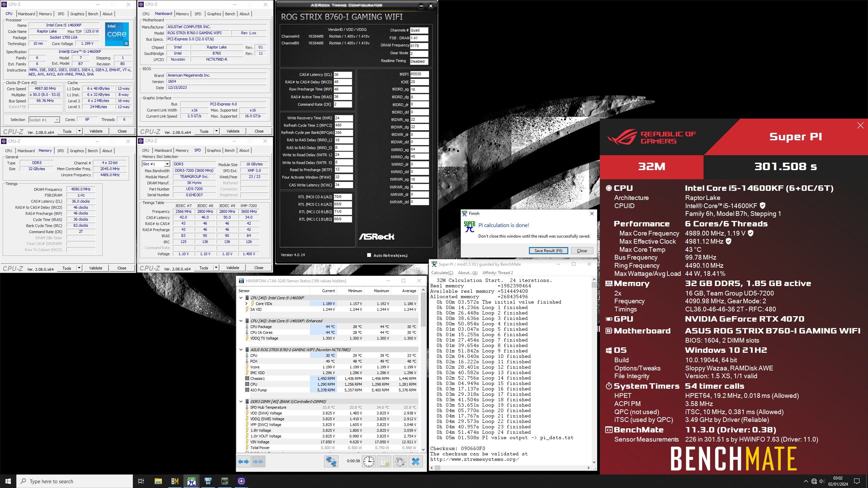This screenshot has height=488, width=868.
Task: Open Graphics tab in Mainboard CPU-Z window
Action: [214, 14]
